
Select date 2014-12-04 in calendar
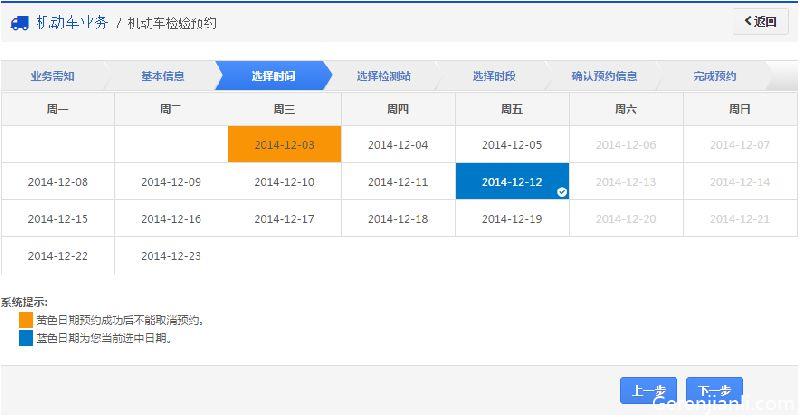[x=398, y=144]
